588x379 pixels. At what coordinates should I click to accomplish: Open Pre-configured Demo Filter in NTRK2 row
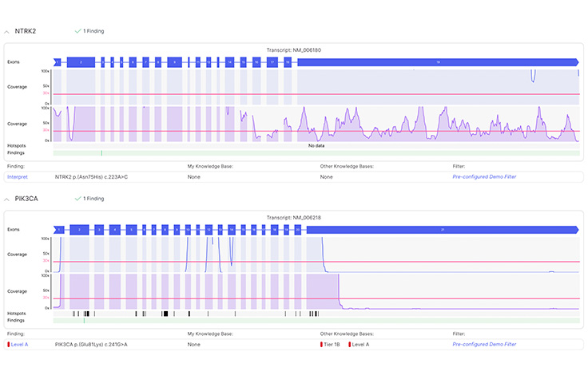tap(479, 176)
